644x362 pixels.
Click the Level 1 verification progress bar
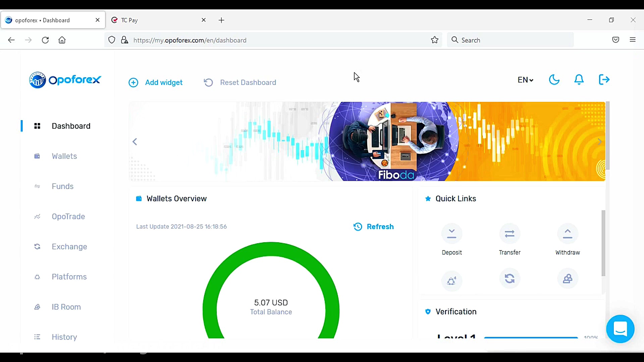[x=531, y=337]
